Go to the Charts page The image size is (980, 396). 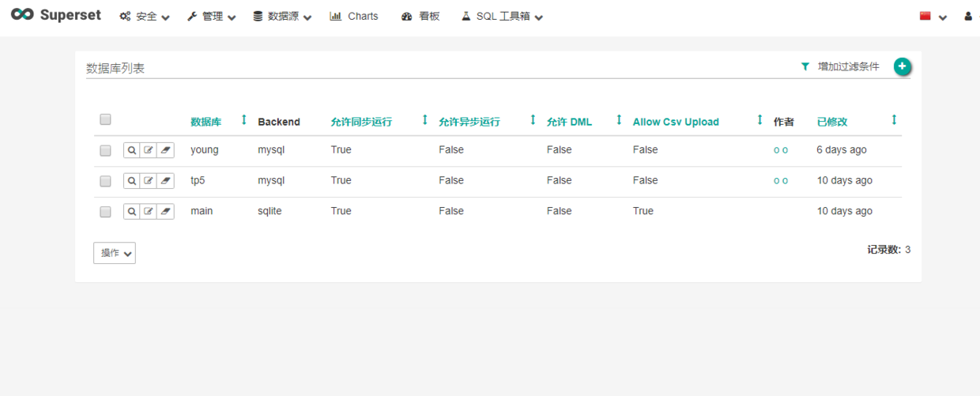click(354, 17)
